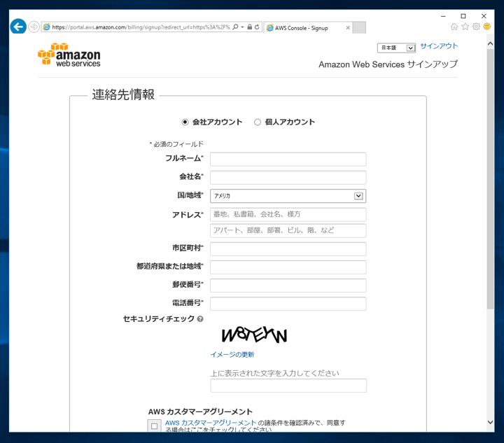
Task: Click the 上に表示された文字を入力してください instruction text
Action: (x=275, y=373)
